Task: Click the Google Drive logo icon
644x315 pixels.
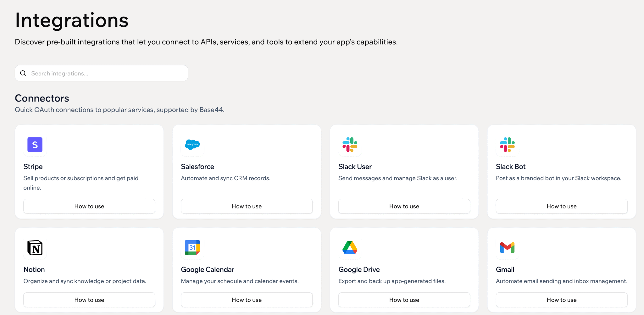Action: pos(350,248)
